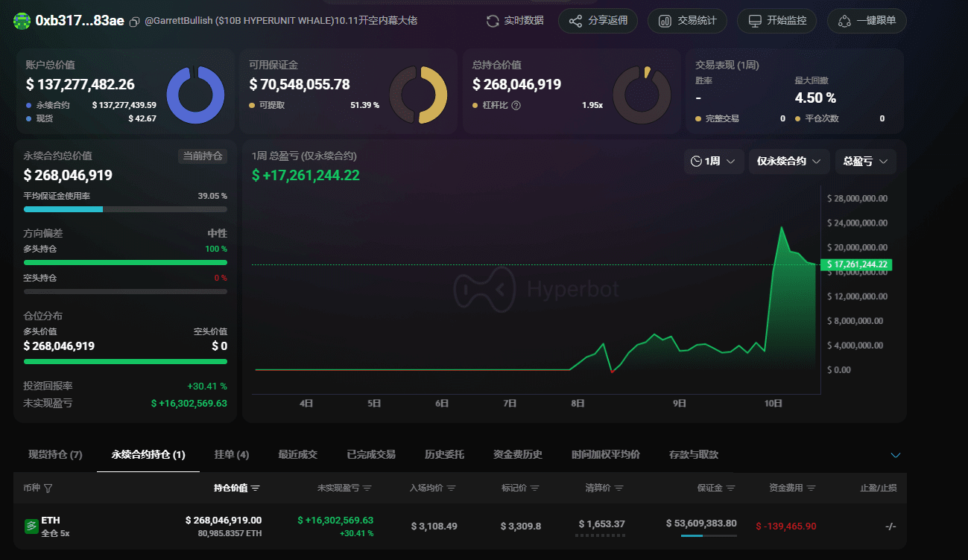
Task: Click the bar-chart icon in 交易统计
Action: point(665,21)
